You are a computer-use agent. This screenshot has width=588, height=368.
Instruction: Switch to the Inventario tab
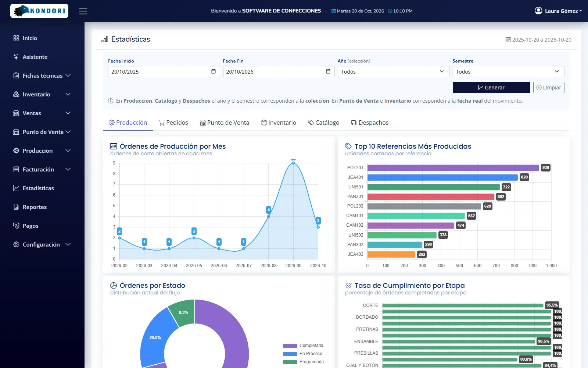click(x=279, y=123)
